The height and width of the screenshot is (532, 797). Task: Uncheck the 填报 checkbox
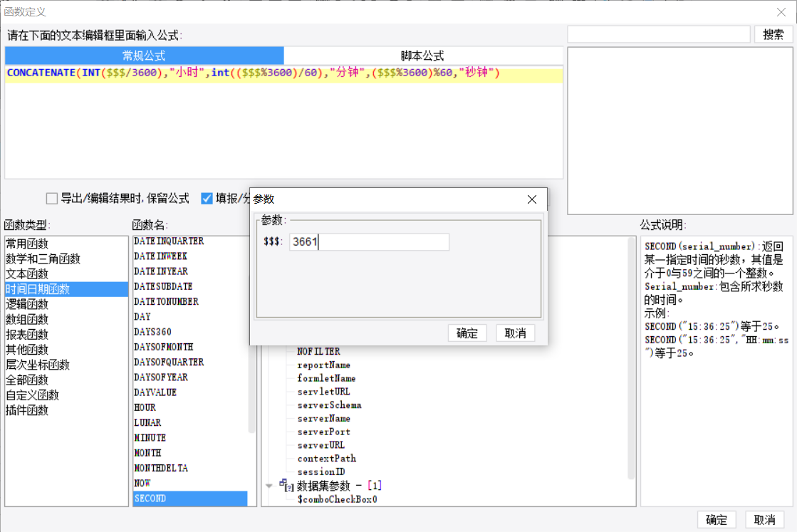click(x=207, y=198)
